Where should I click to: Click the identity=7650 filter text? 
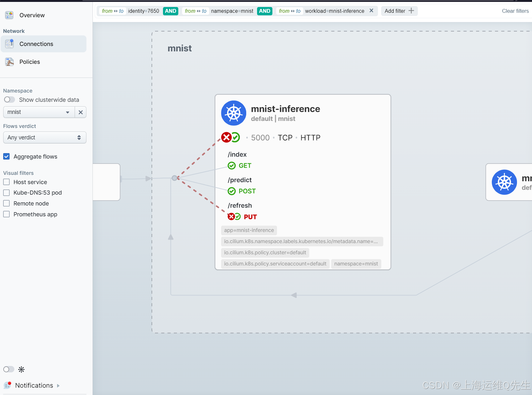coord(144,11)
